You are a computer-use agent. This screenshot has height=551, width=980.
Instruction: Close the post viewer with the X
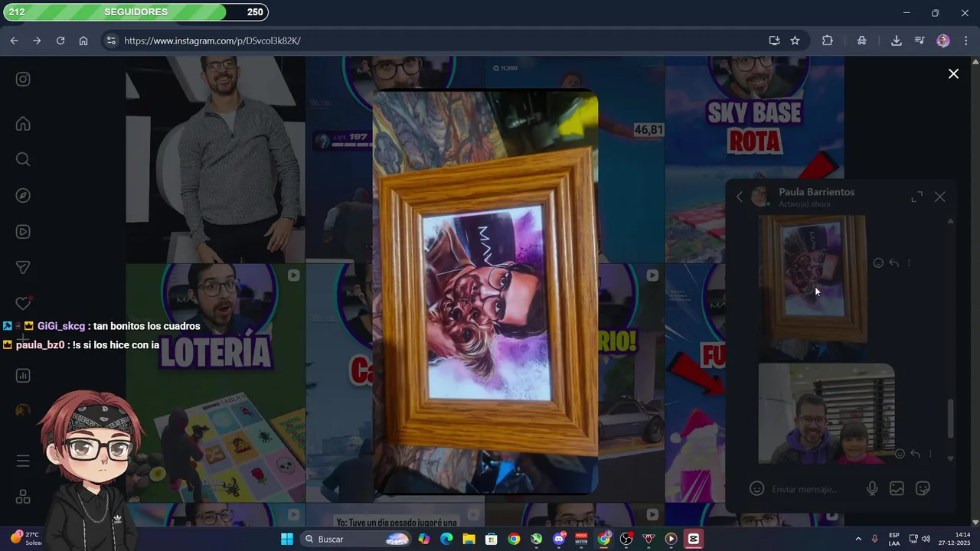point(953,73)
